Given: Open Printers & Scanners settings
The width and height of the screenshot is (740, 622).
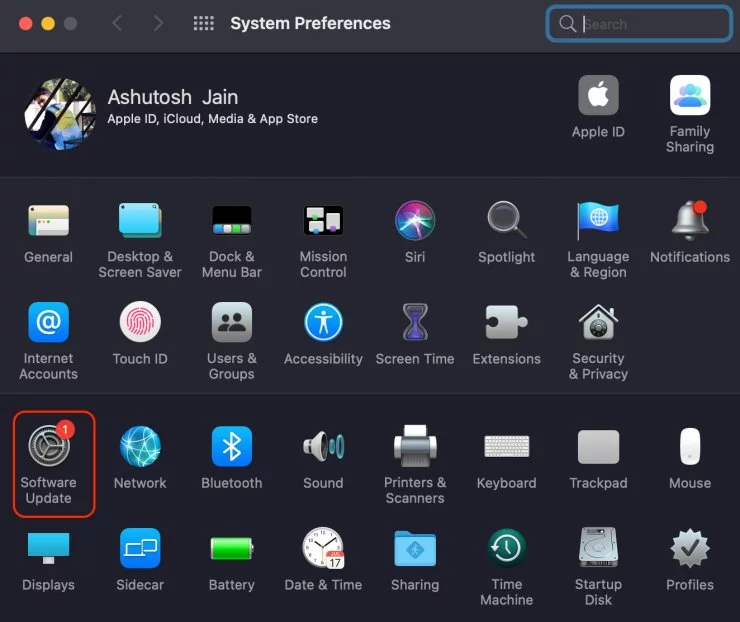Looking at the screenshot, I should point(415,447).
